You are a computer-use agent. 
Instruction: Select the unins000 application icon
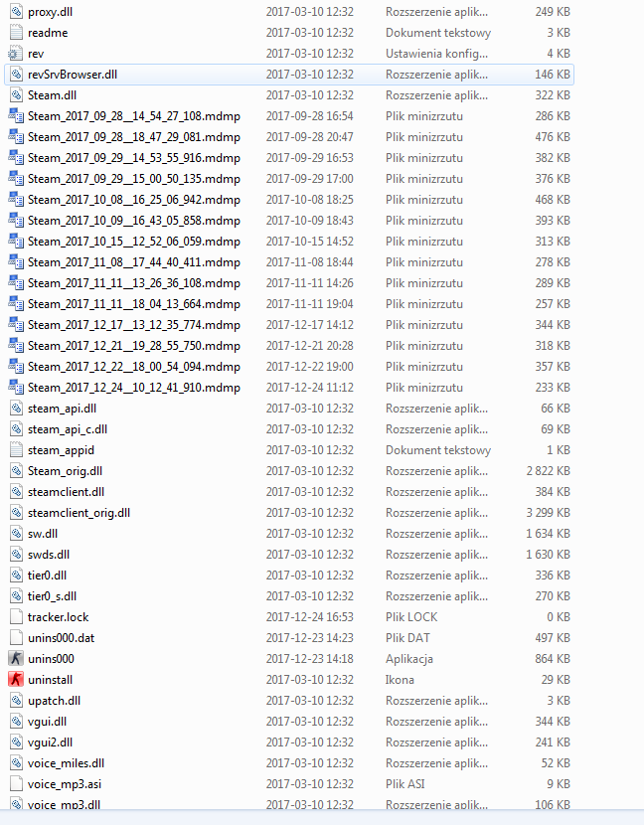click(x=16, y=659)
